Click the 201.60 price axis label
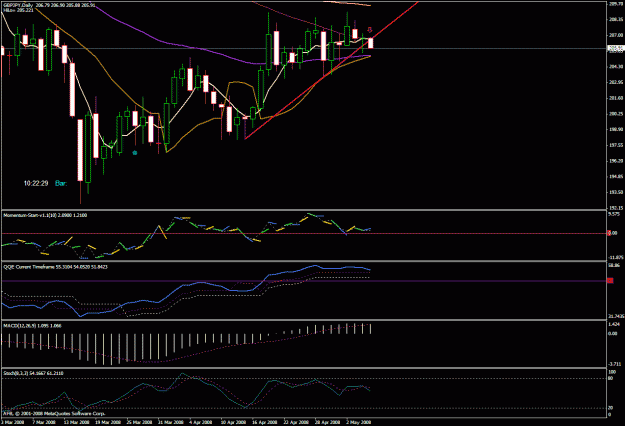This screenshot has width=625, height=426. 616,98
